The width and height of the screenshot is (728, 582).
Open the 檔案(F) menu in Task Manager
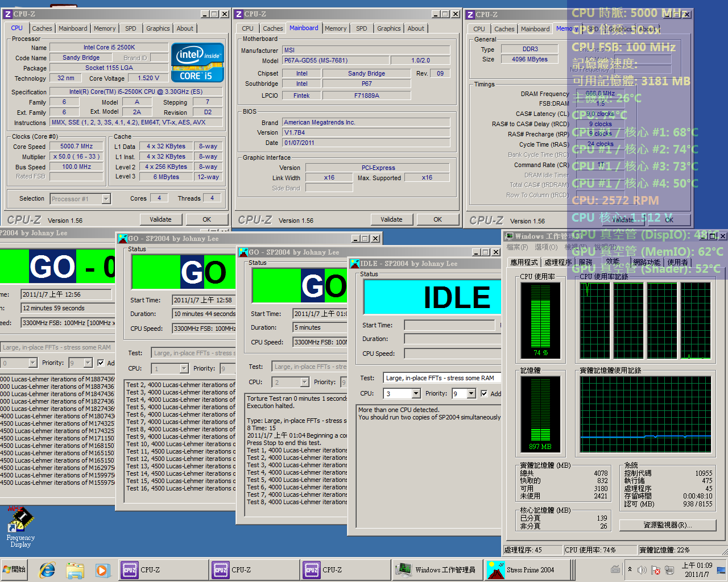coord(517,247)
